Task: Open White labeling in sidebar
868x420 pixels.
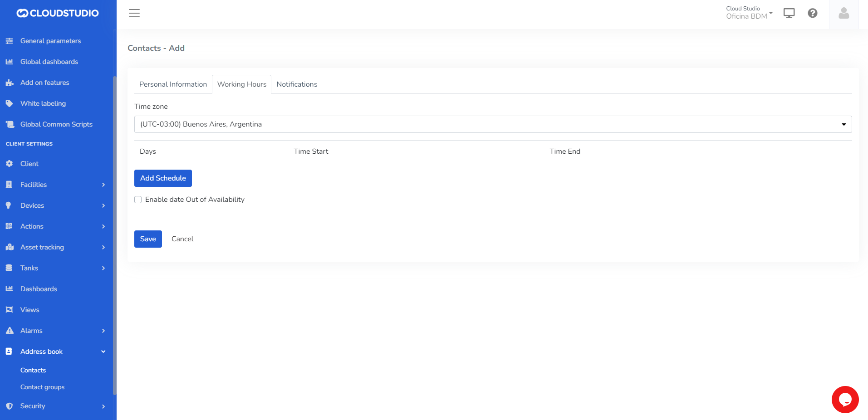Action: click(43, 103)
